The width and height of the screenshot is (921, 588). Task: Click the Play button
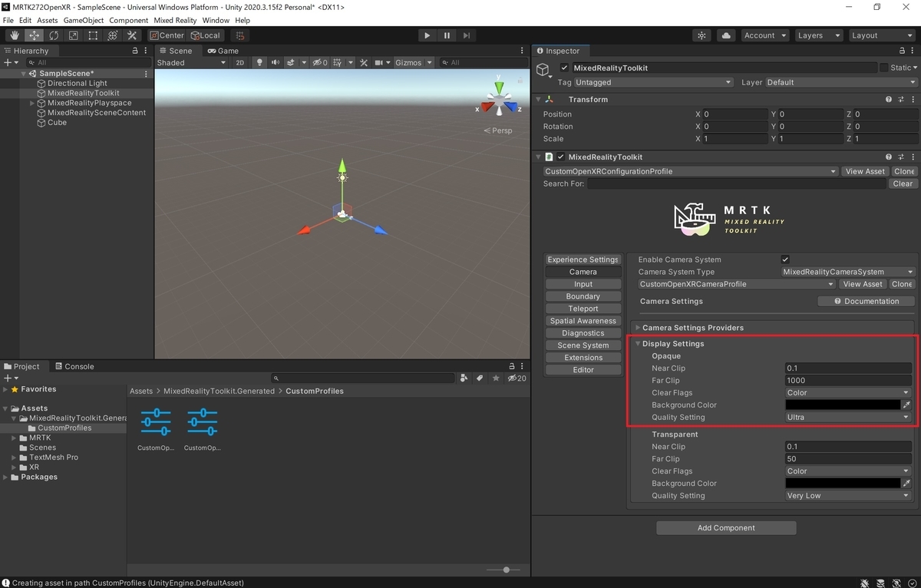tap(427, 35)
